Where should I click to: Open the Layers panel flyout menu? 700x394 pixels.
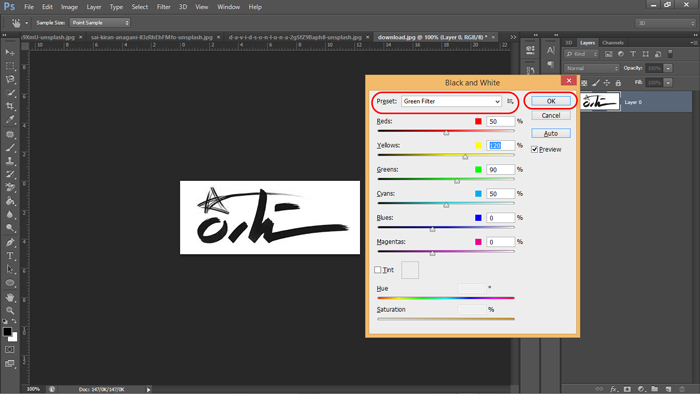[x=694, y=43]
